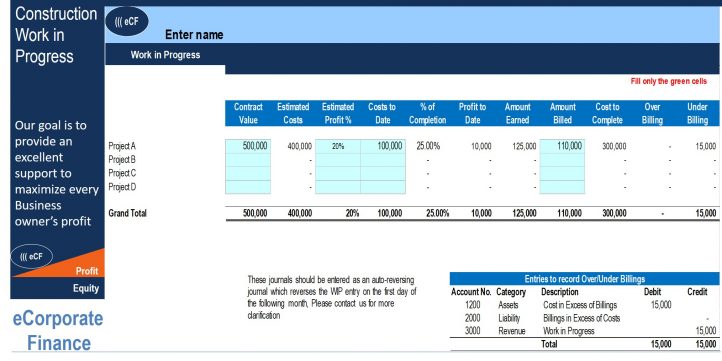This screenshot has height=361, width=722.
Task: Click Fill only the green cells note
Action: tap(669, 81)
